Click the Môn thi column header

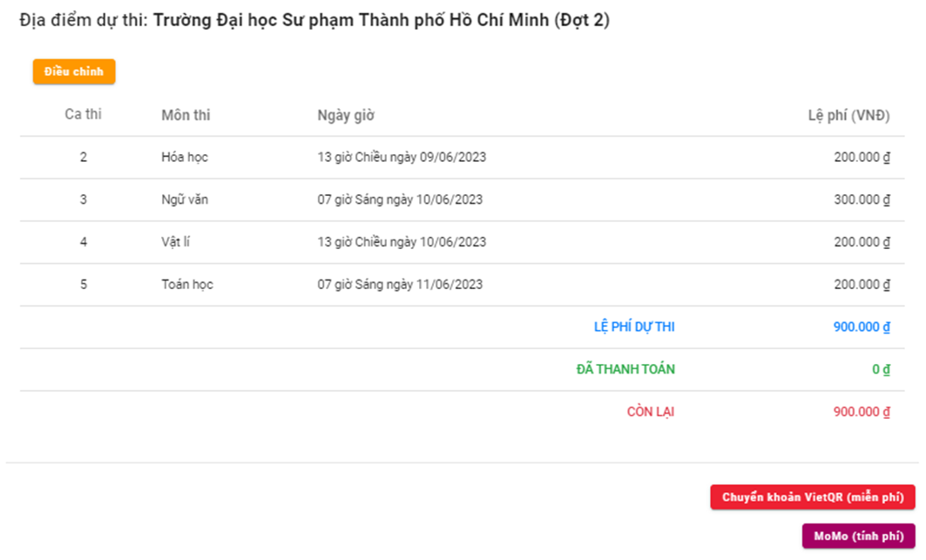coord(186,115)
